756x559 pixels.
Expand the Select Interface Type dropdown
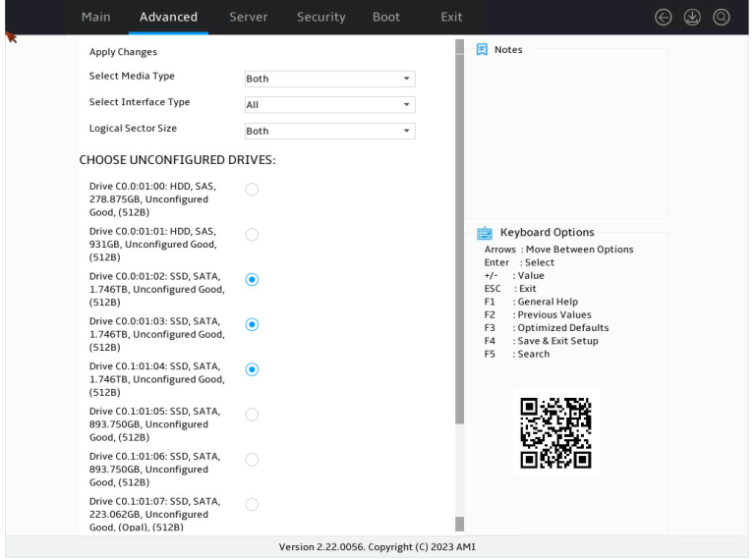click(x=329, y=104)
